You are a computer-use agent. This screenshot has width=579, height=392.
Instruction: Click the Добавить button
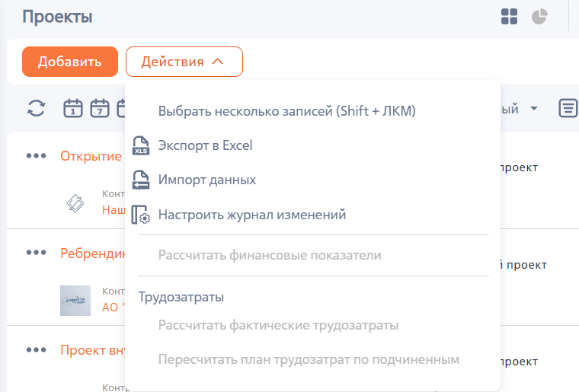(x=70, y=62)
